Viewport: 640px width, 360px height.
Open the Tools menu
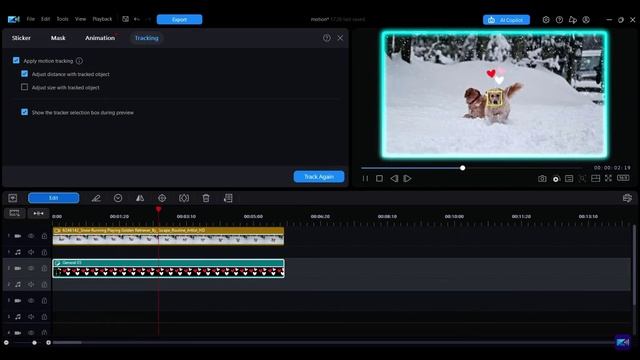(x=62, y=19)
